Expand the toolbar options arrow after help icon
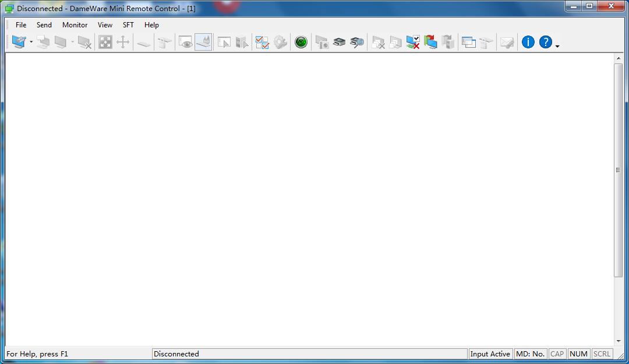The width and height of the screenshot is (629, 364). click(557, 46)
